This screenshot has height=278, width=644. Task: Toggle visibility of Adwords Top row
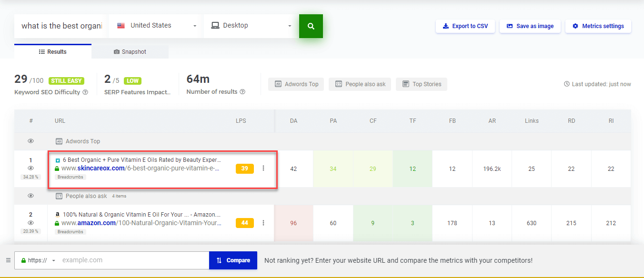[x=31, y=141]
